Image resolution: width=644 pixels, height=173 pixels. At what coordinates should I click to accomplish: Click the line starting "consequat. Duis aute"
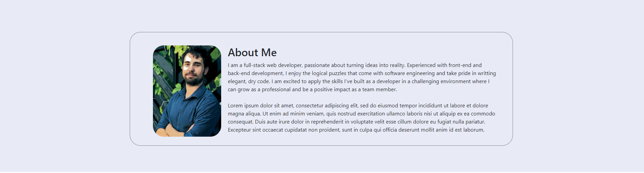point(357,122)
